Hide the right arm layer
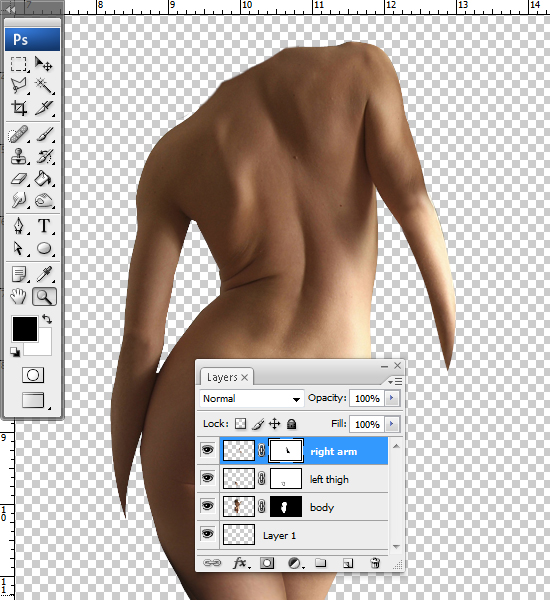The width and height of the screenshot is (550, 600). [207, 450]
